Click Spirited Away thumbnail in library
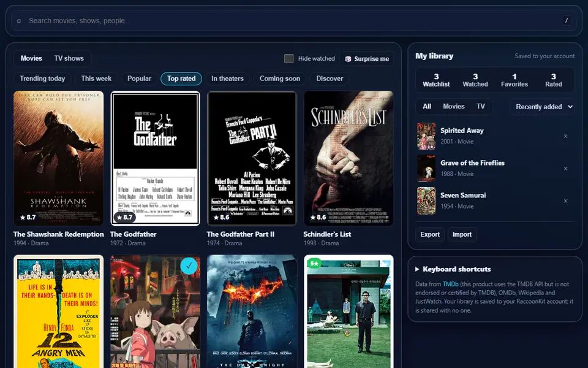The width and height of the screenshot is (588, 368). [x=426, y=136]
